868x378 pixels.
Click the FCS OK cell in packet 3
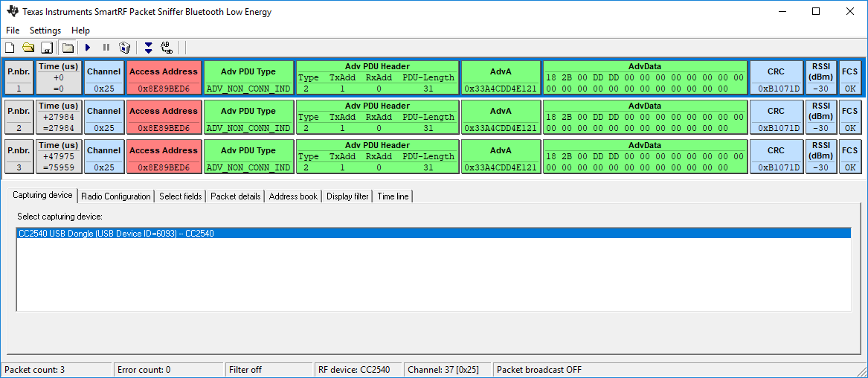(x=849, y=156)
